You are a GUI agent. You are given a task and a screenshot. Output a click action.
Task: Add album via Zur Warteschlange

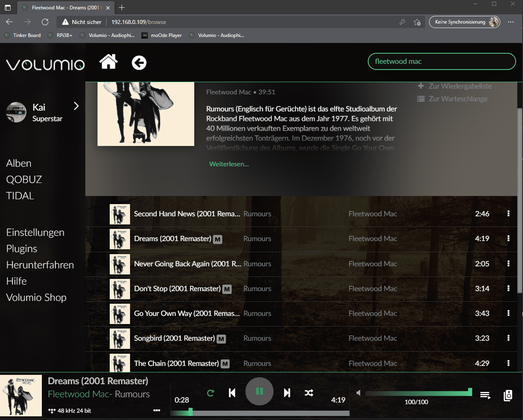tap(452, 99)
